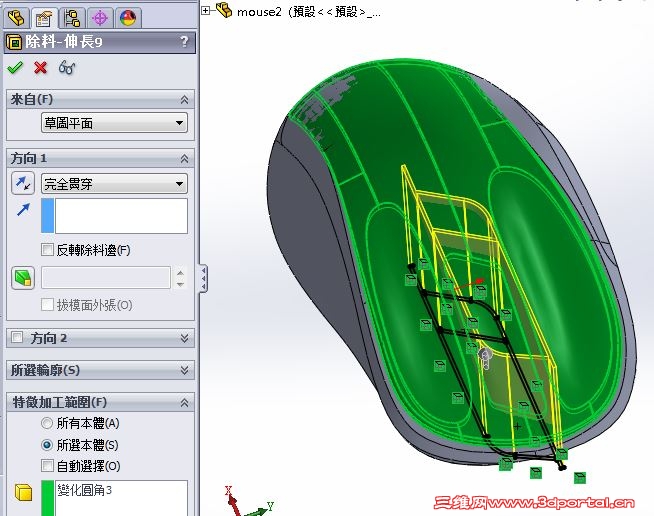Click the reverse direction button
654x516 pixels.
23,184
